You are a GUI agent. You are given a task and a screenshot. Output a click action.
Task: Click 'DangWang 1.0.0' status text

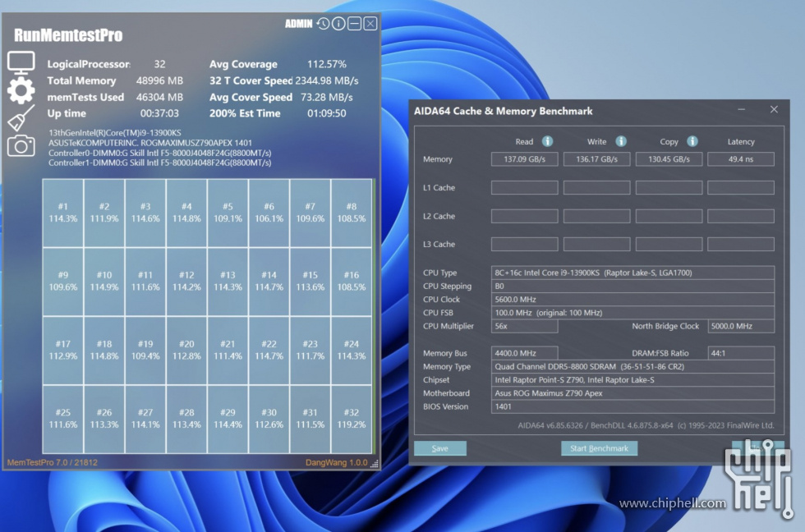[x=336, y=462]
